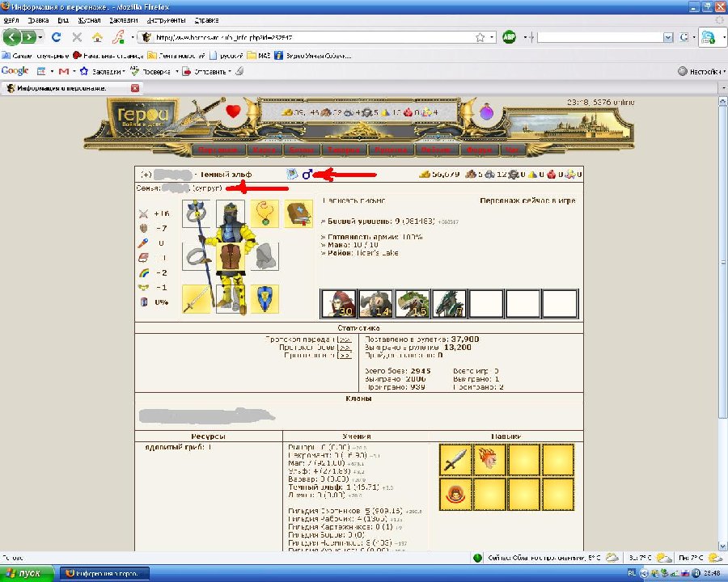This screenshot has width=728, height=582.
Task: Open the Карта game menu button
Action: [265, 150]
